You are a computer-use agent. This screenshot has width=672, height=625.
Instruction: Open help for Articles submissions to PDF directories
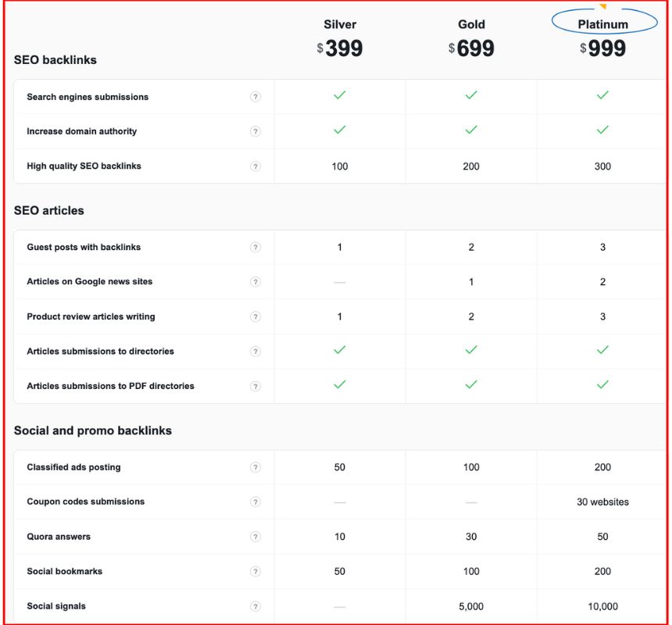pyautogui.click(x=255, y=386)
